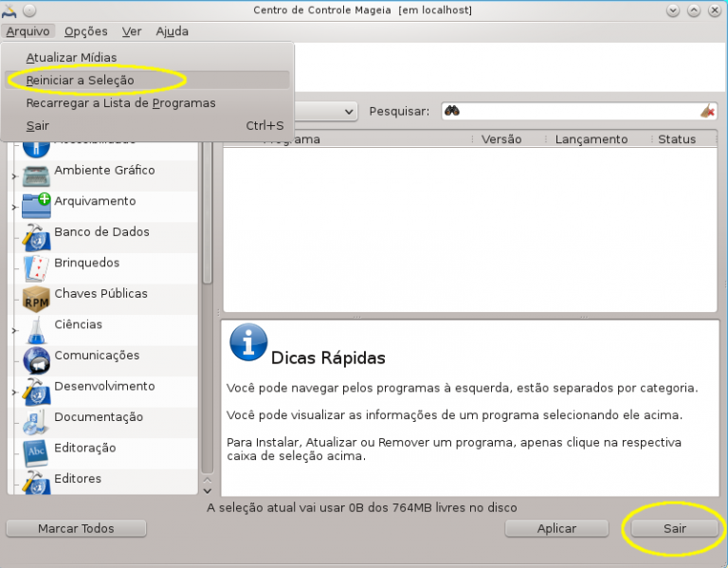Click the Arquivamento folder icon

36,206
